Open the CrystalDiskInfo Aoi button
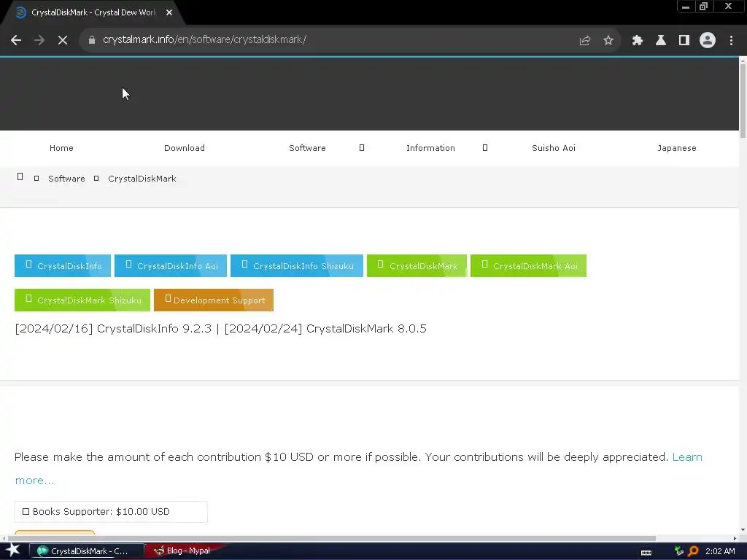747x560 pixels. coord(171,265)
